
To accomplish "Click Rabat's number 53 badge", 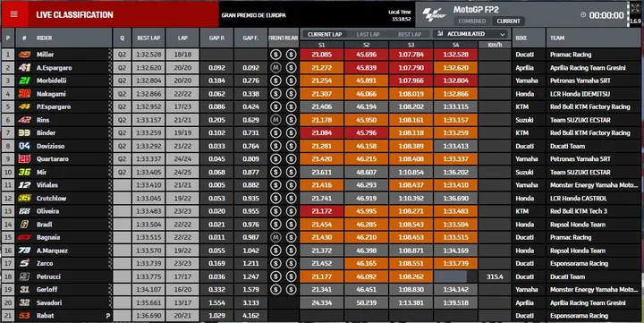I will 24,316.
